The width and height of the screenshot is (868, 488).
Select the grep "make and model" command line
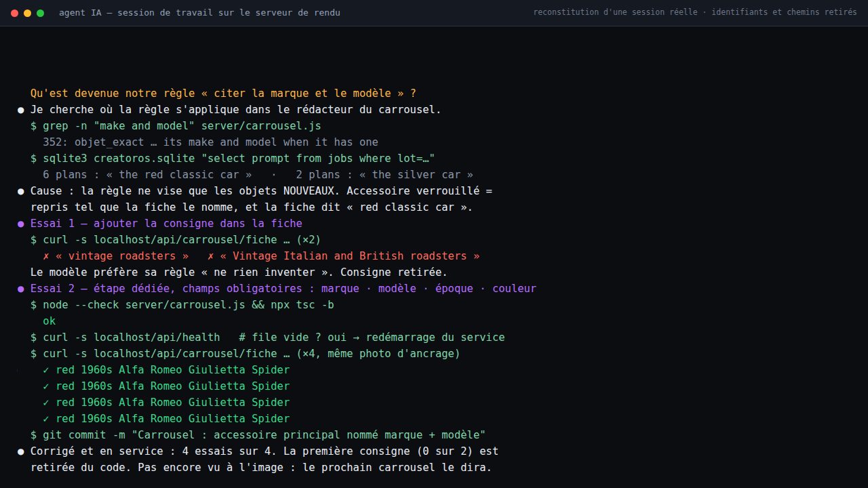(x=176, y=126)
